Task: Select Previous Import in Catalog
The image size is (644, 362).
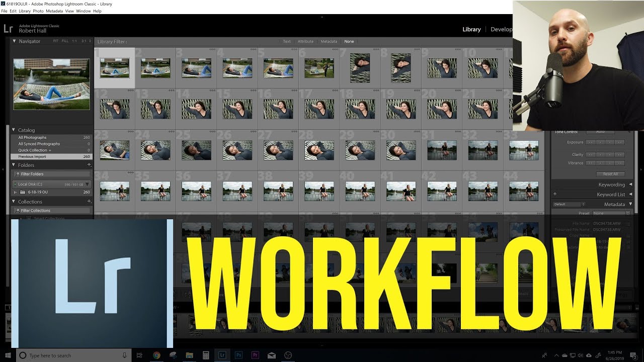Action: point(51,157)
